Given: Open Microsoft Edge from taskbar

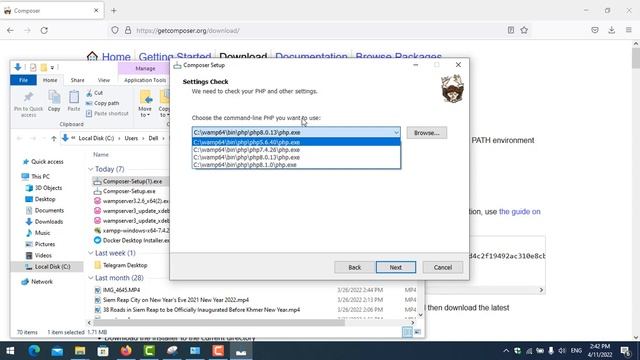Looking at the screenshot, I should pos(34,351).
